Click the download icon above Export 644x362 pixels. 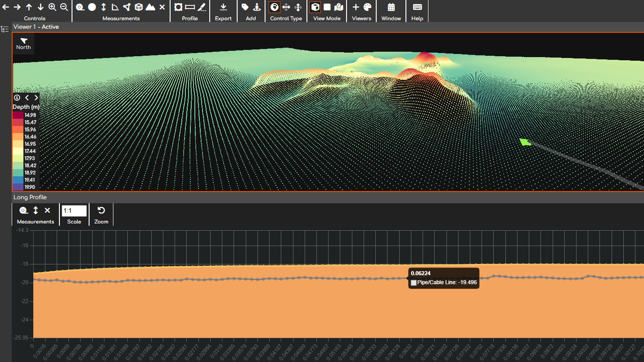click(223, 7)
